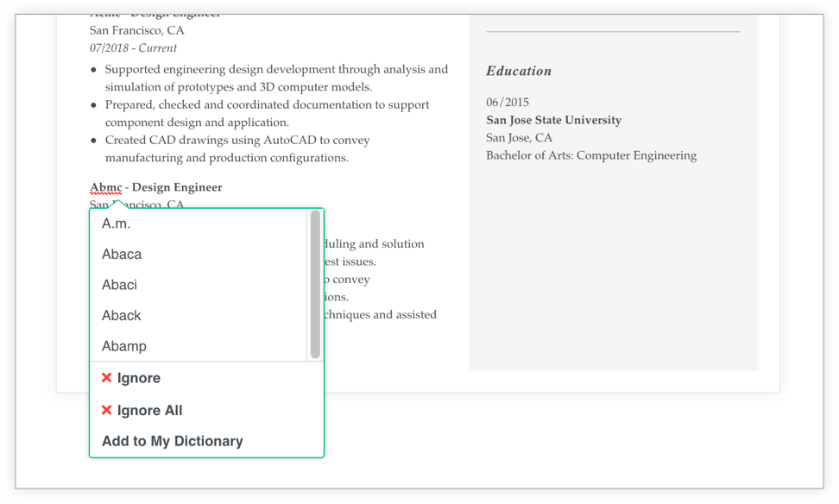Replace the word with "Aback"
The image size is (839, 504).
[x=122, y=316]
